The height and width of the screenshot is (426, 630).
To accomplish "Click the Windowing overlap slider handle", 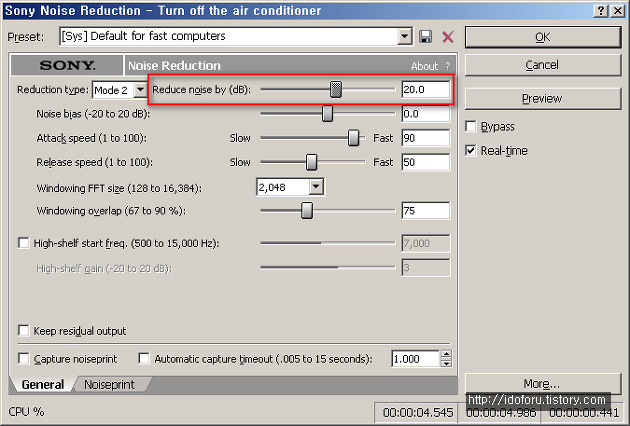I will (x=307, y=211).
